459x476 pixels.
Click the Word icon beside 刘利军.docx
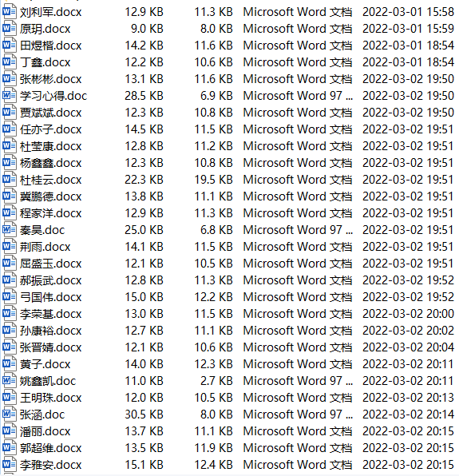(9, 12)
